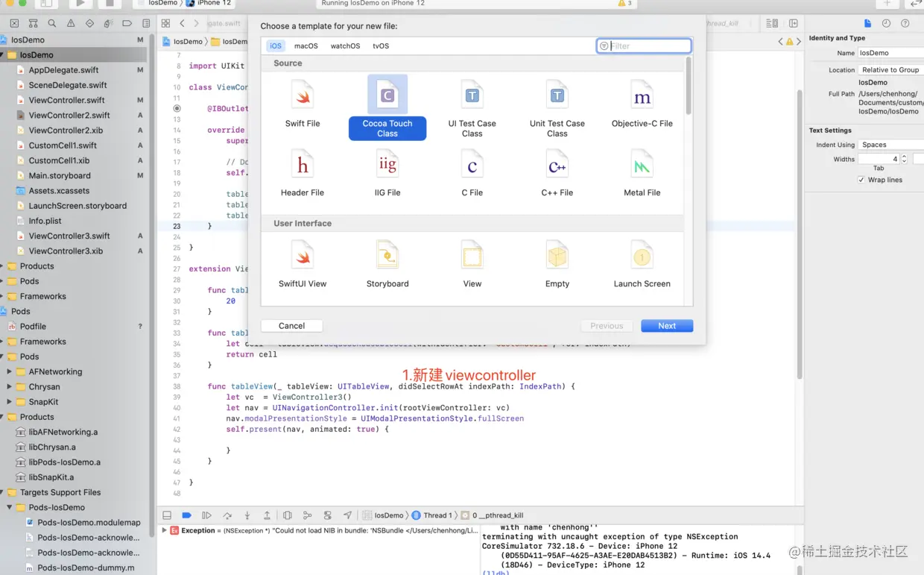924x575 pixels.
Task: Hide the debug area toggle button
Action: click(x=167, y=515)
